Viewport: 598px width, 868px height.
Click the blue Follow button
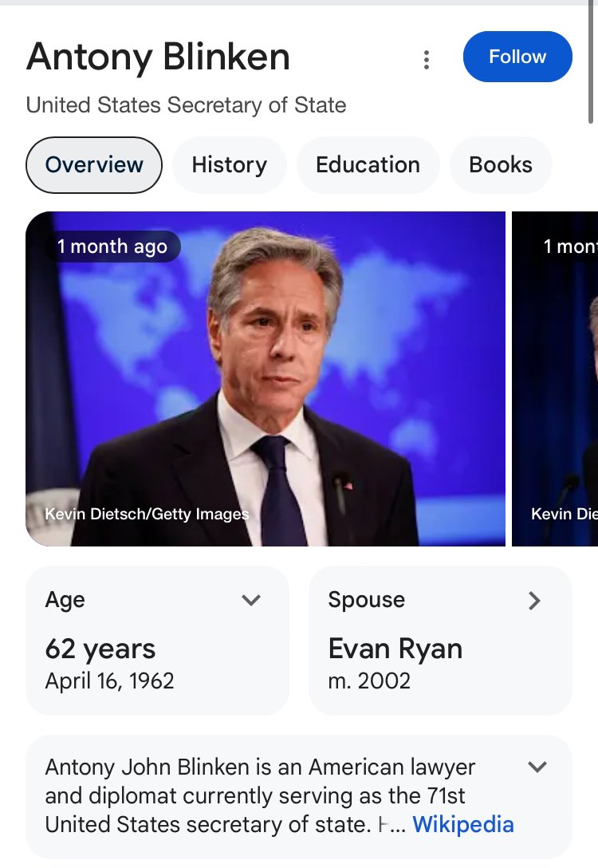point(517,57)
